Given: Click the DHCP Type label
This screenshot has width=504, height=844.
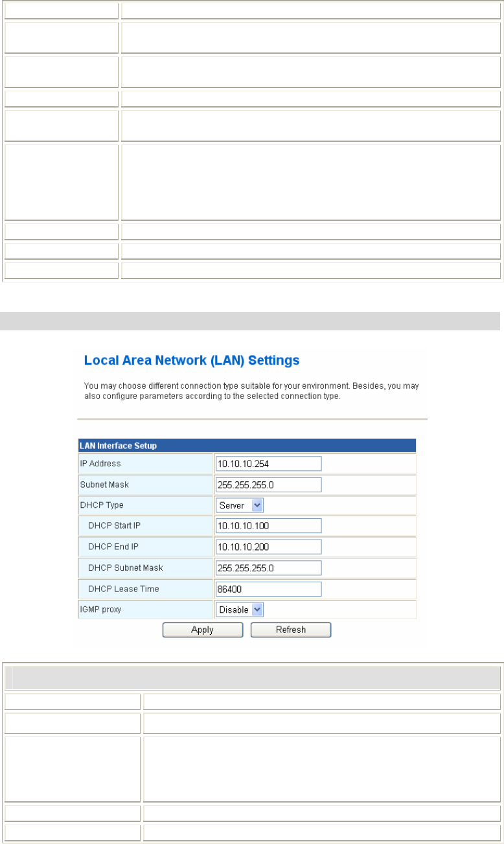Looking at the screenshot, I should coord(102,505).
